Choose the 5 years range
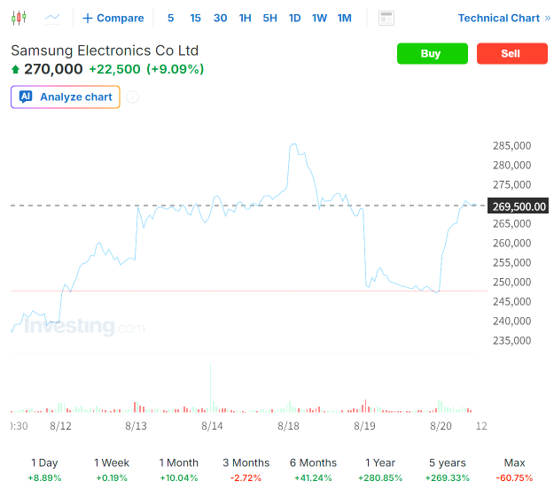Screen dimensions: 554x489 (x=447, y=470)
